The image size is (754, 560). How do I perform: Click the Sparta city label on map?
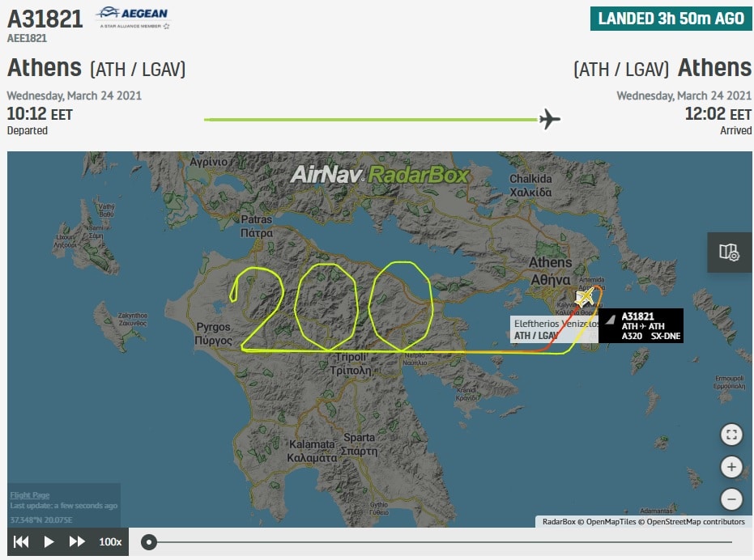click(x=359, y=444)
